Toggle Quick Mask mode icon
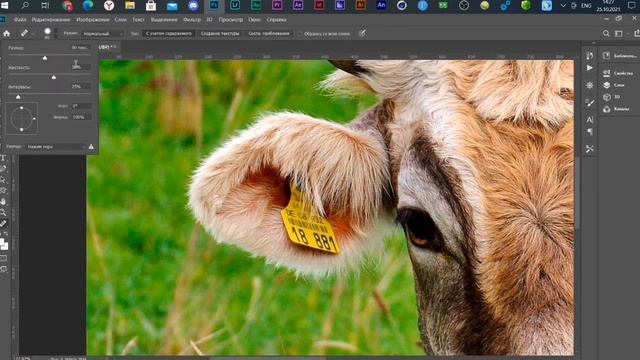This screenshot has width=640, height=360. point(3,258)
